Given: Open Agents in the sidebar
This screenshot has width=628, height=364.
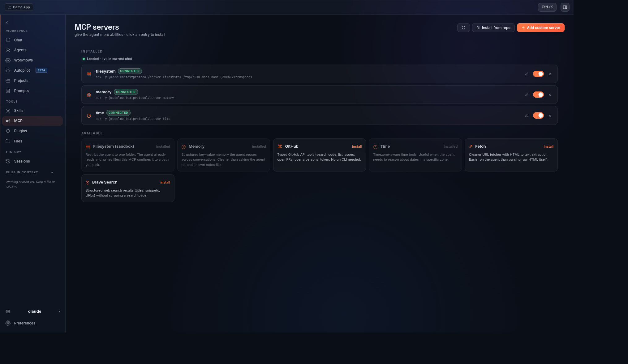Looking at the screenshot, I should tap(32, 50).
